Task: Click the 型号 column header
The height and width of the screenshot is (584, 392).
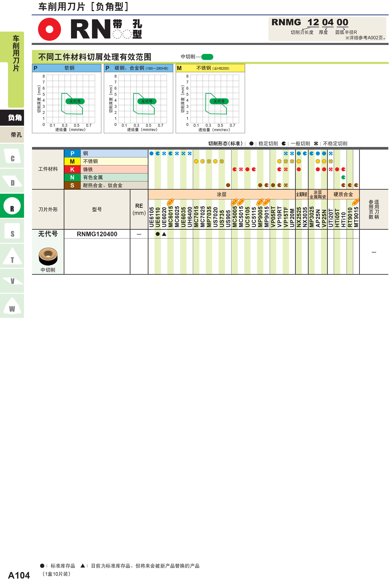Action: 97,209
